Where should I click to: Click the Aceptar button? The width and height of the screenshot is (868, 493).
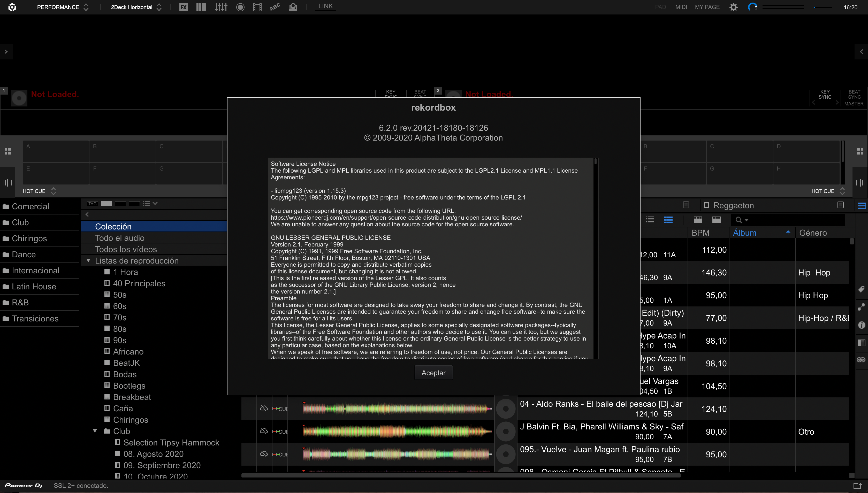433,372
